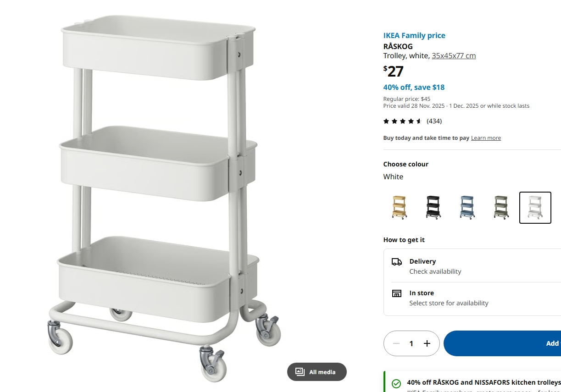Click the in-store building icon

[396, 293]
